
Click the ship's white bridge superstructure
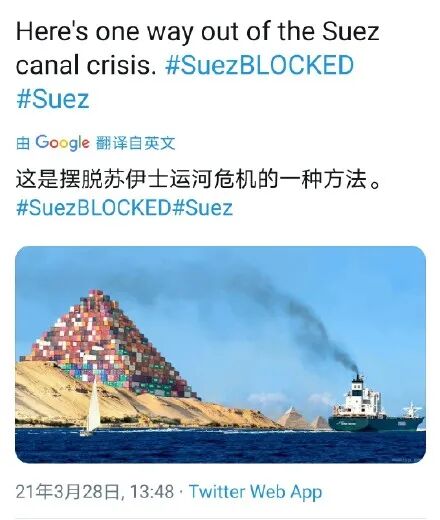pyautogui.click(x=363, y=395)
